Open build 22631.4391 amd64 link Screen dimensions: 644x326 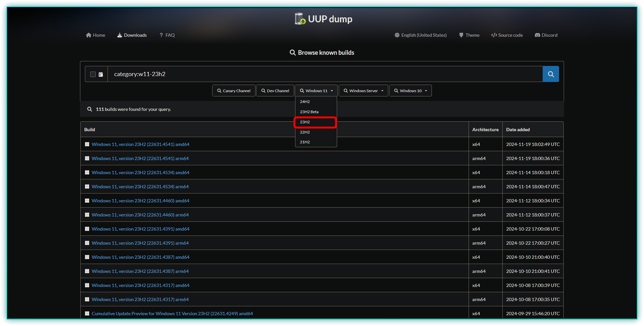tap(140, 229)
